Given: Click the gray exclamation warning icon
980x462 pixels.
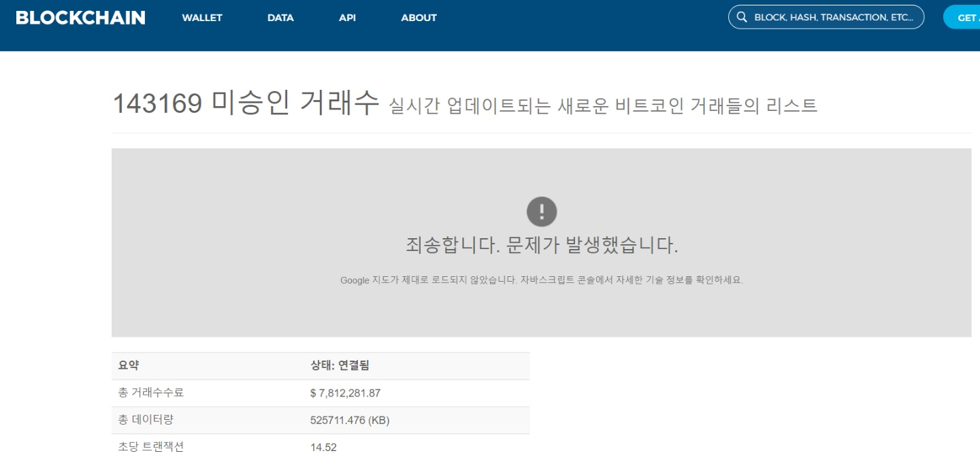Looking at the screenshot, I should click(541, 212).
